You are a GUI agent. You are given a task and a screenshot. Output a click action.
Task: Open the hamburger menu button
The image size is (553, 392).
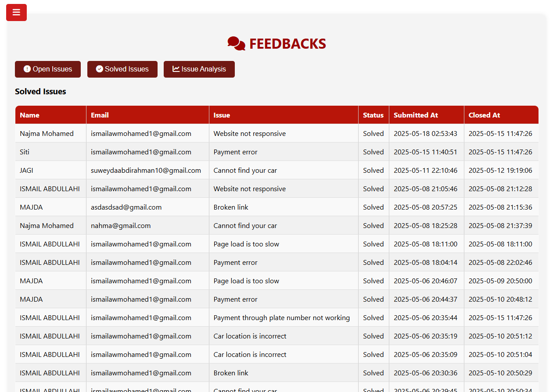16,12
